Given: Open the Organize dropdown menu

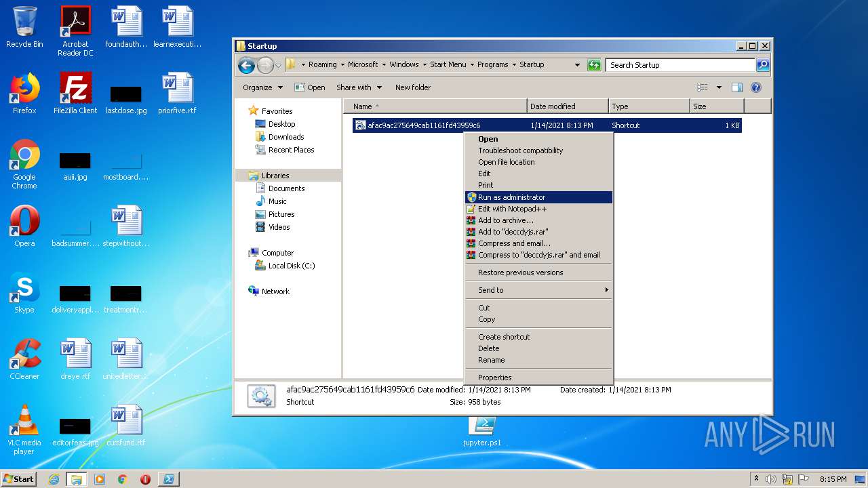Looking at the screenshot, I should click(x=262, y=87).
